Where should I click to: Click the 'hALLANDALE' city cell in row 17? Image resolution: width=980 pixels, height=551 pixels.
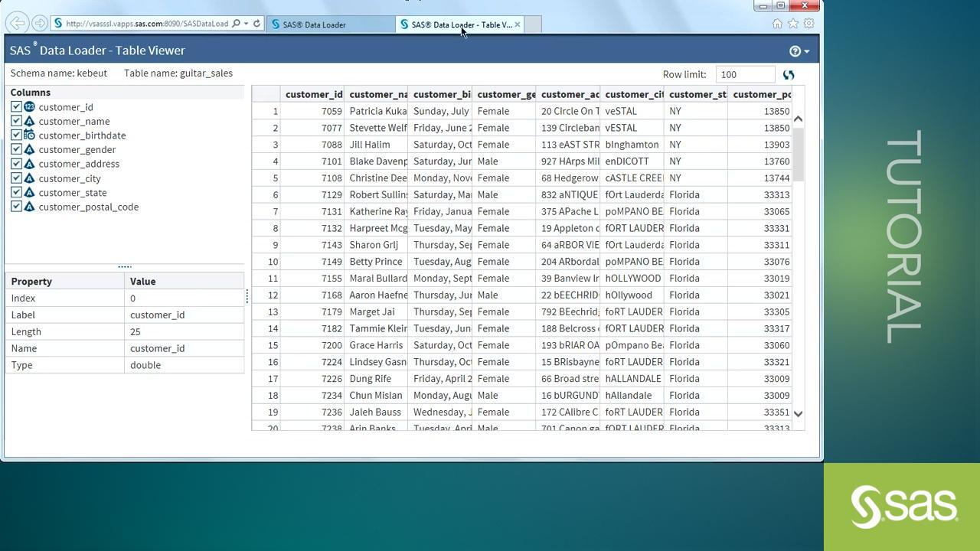pos(632,379)
